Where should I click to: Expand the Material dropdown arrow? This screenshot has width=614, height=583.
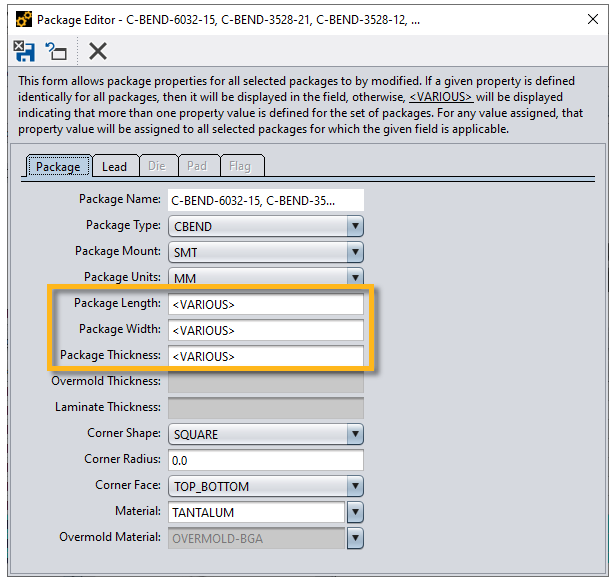pos(355,512)
